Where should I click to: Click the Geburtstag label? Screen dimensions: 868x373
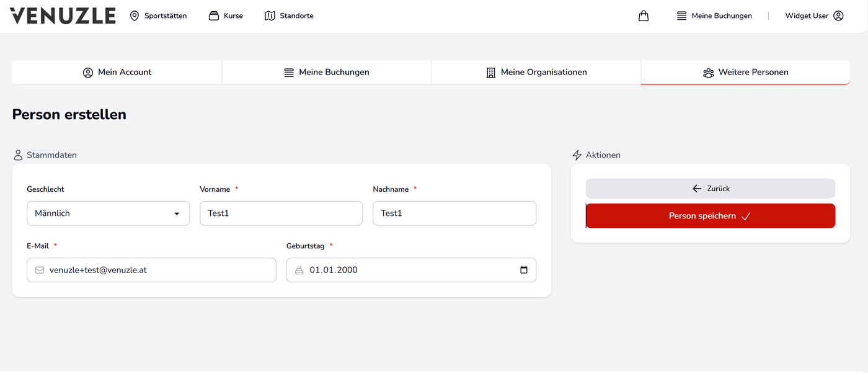pyautogui.click(x=305, y=246)
